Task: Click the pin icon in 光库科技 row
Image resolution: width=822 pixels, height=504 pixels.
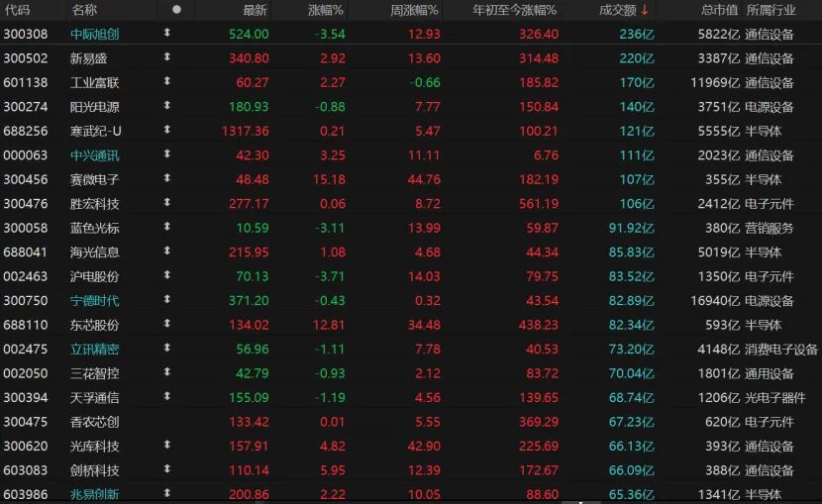Action: pyautogui.click(x=166, y=445)
